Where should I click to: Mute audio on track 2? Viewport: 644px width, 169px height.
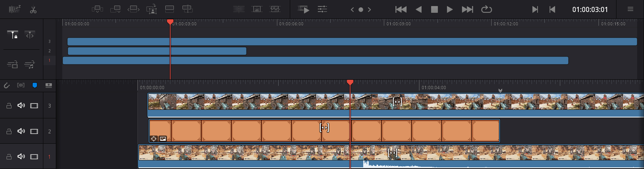(x=21, y=131)
